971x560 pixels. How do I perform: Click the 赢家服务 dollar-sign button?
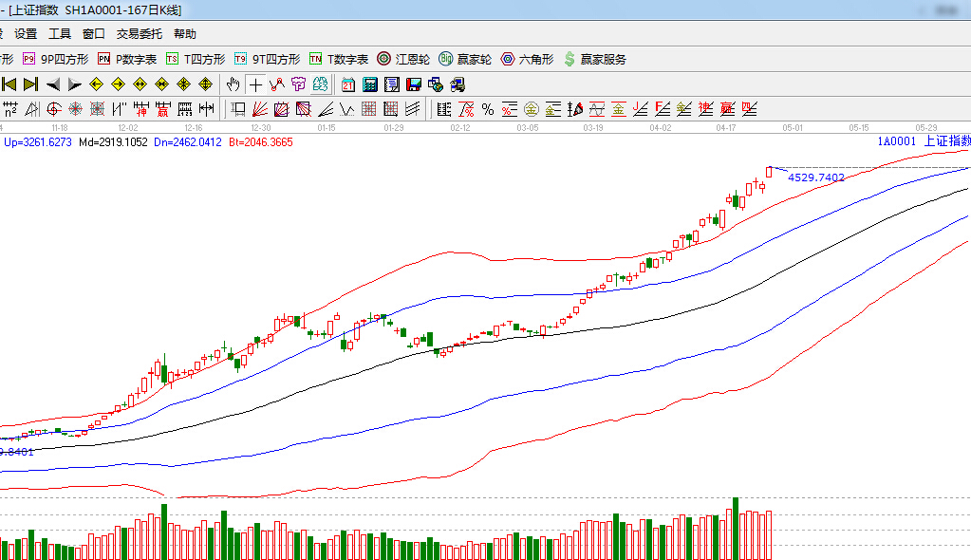(595, 59)
